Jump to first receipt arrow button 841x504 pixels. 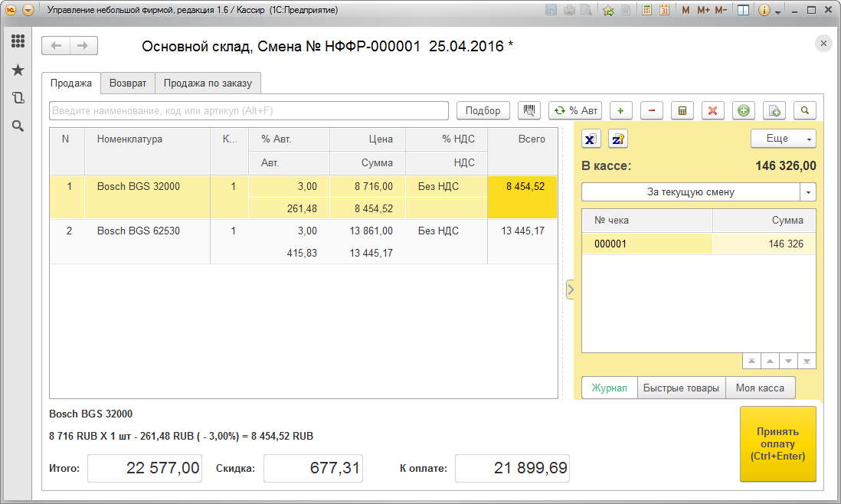pos(751,361)
